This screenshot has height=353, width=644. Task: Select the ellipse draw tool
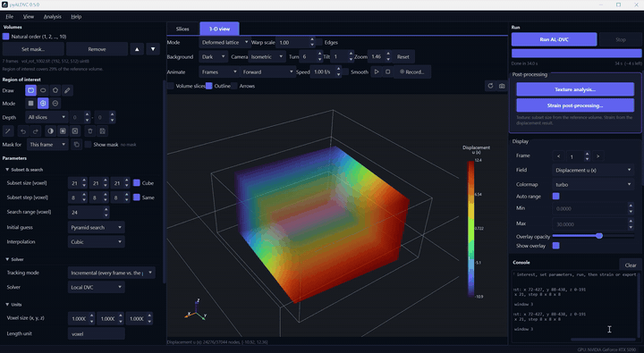pos(43,90)
